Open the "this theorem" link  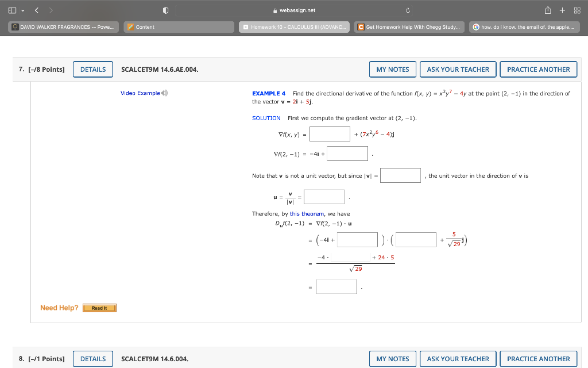pyautogui.click(x=307, y=213)
